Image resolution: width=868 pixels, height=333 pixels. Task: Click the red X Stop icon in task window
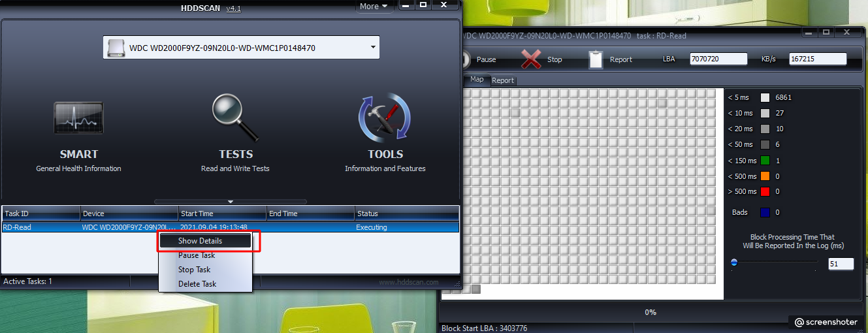point(531,59)
